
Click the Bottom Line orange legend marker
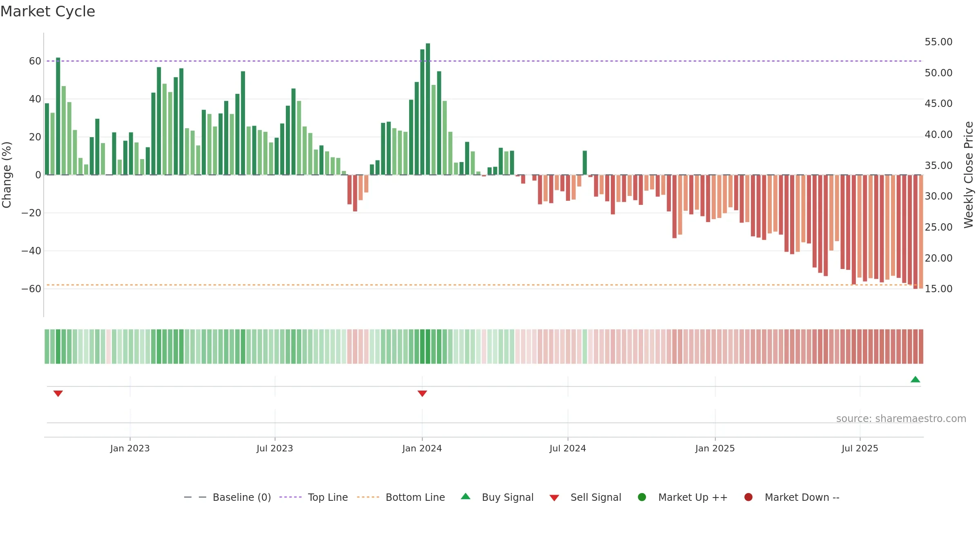click(368, 497)
